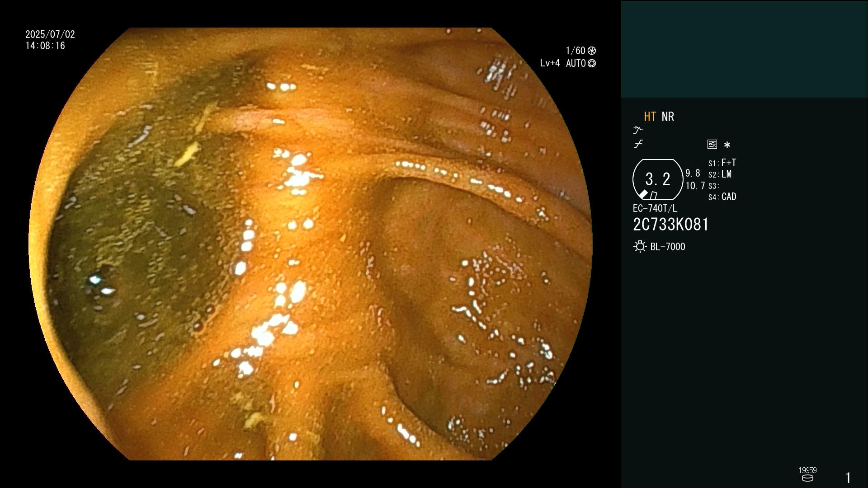Click the AUTO exposure label
868x488 pixels.
(x=576, y=63)
